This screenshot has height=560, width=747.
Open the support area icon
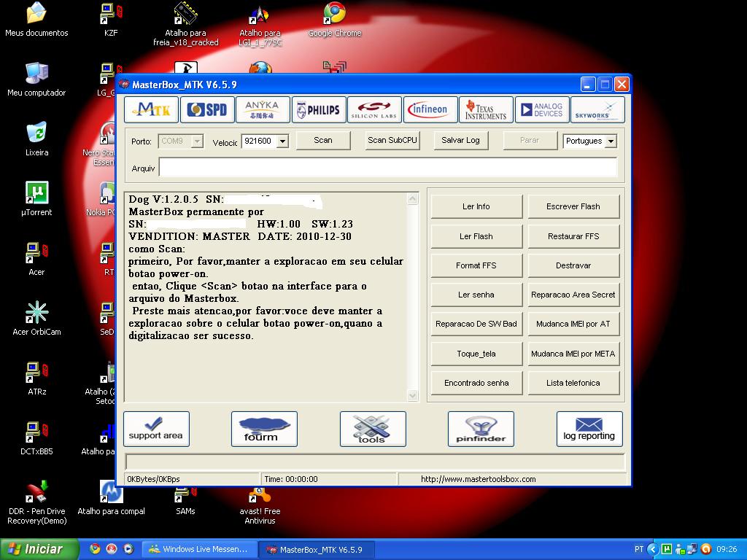pos(156,428)
